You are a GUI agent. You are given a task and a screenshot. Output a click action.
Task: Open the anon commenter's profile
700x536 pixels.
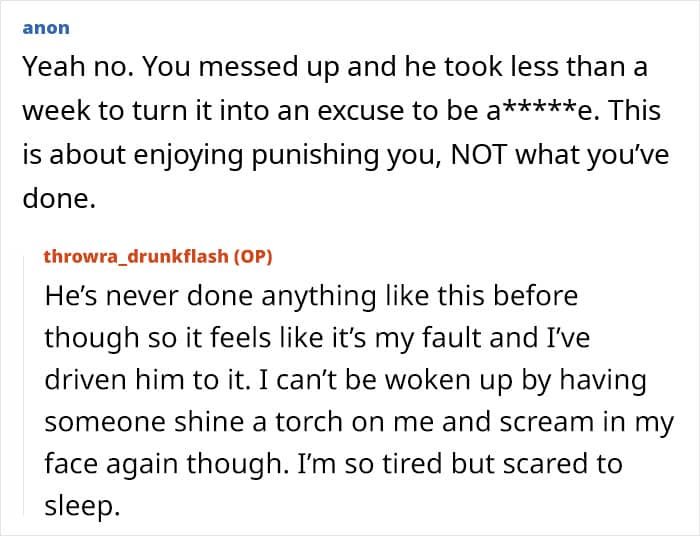[46, 28]
